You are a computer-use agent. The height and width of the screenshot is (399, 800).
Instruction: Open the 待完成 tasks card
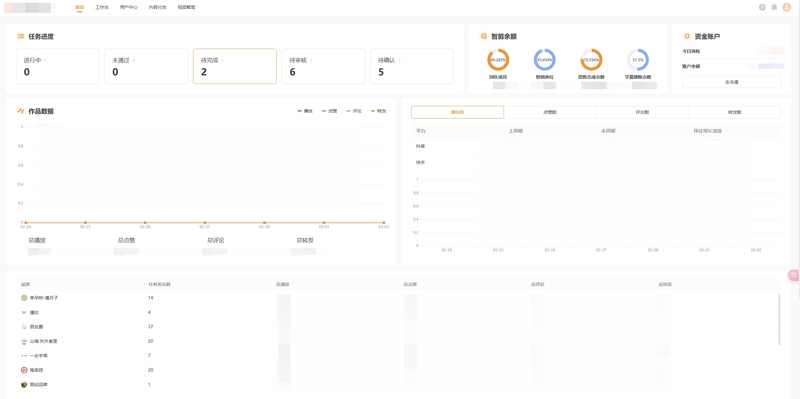235,66
